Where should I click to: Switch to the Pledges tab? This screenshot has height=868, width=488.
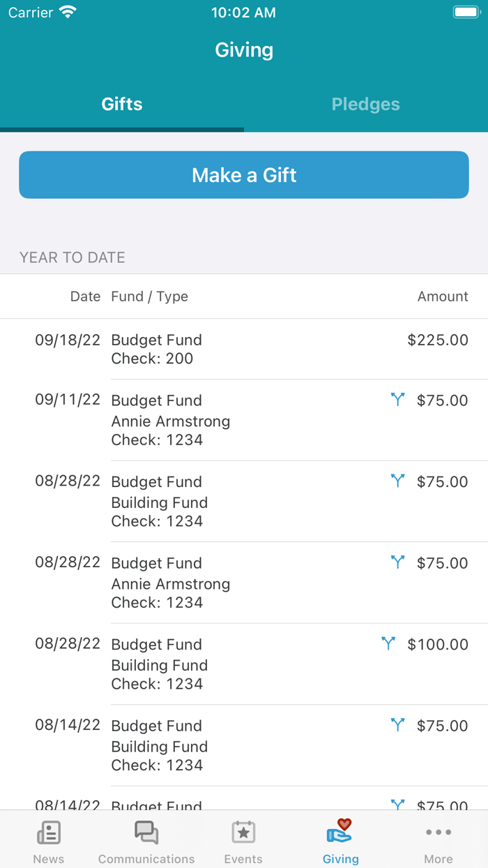click(x=366, y=105)
